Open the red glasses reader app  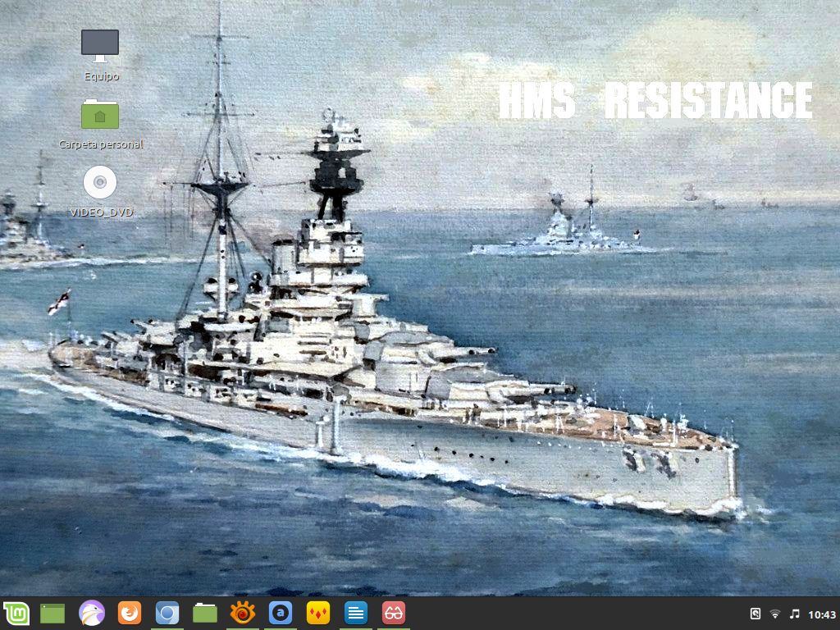[x=393, y=613]
